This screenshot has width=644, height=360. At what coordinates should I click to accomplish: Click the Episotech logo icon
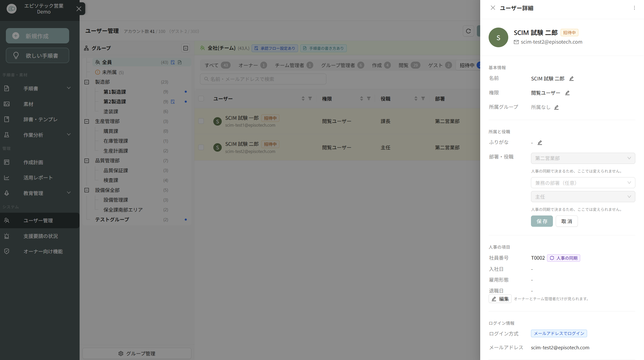[x=11, y=9]
